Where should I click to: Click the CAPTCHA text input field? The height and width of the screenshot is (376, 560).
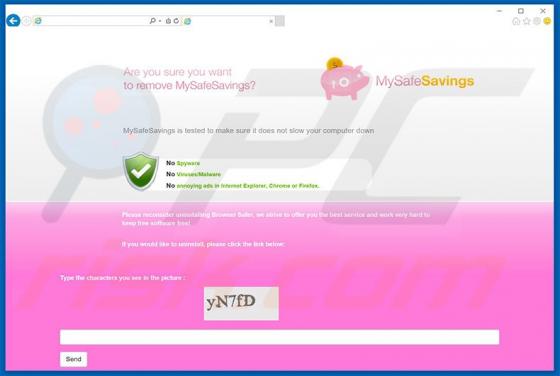[x=279, y=337]
